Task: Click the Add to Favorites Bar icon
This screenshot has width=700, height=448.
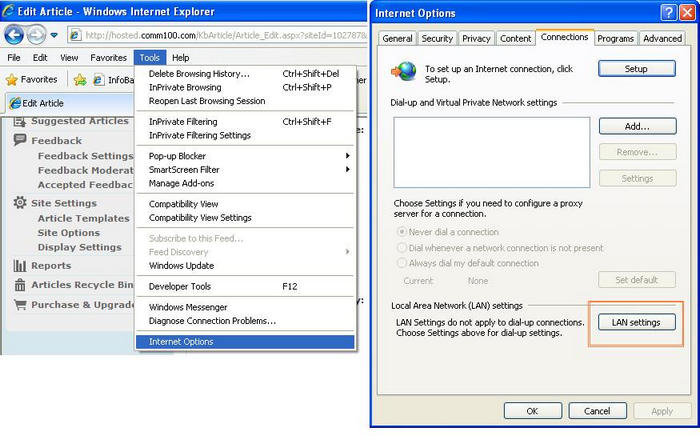Action: pyautogui.click(x=79, y=79)
